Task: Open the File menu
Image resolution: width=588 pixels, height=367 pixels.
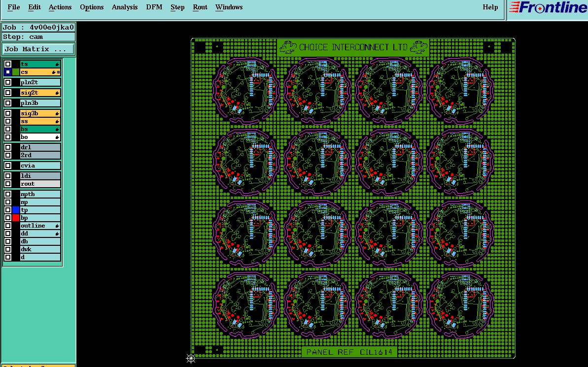Action: [x=13, y=7]
